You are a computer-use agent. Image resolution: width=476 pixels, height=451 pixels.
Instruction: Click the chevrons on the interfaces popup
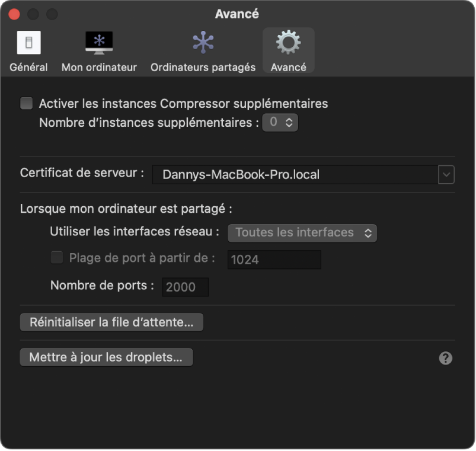(368, 233)
